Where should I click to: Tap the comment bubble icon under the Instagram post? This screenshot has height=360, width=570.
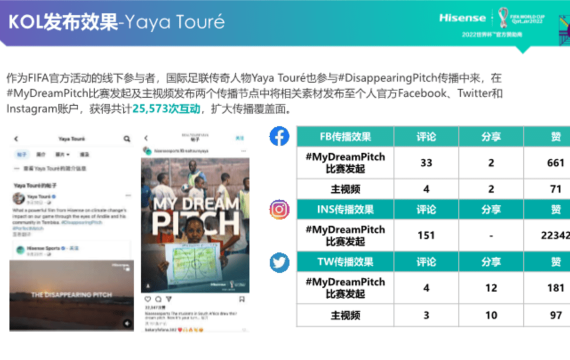point(158,299)
